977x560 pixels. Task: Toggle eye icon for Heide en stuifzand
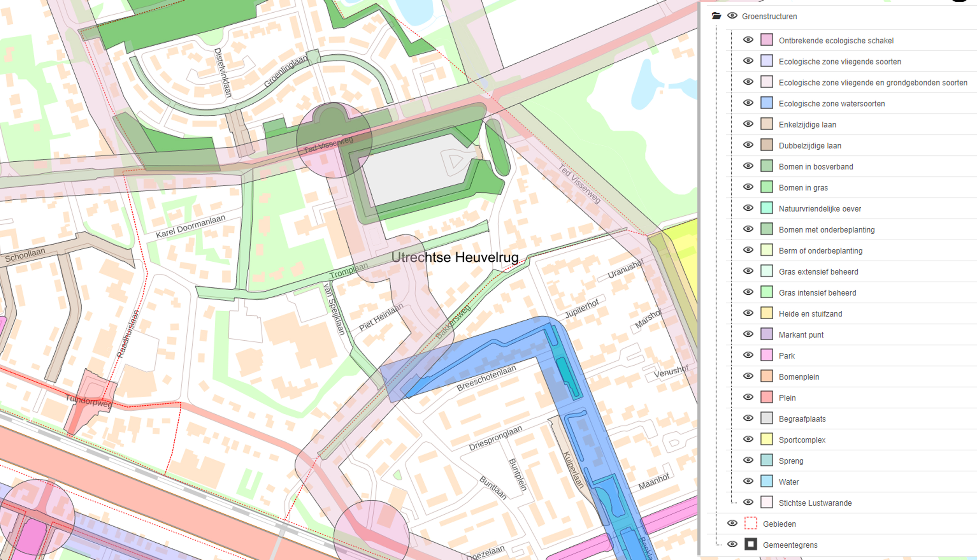(x=748, y=313)
